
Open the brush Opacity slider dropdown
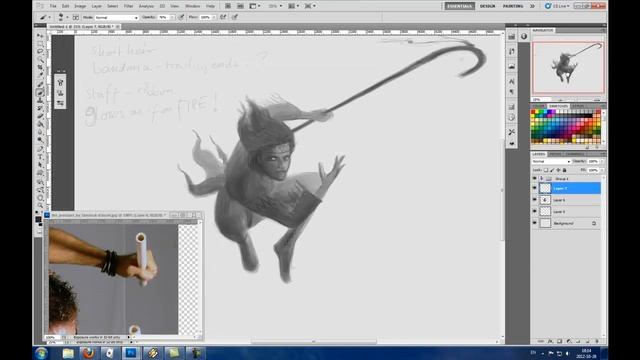click(172, 18)
